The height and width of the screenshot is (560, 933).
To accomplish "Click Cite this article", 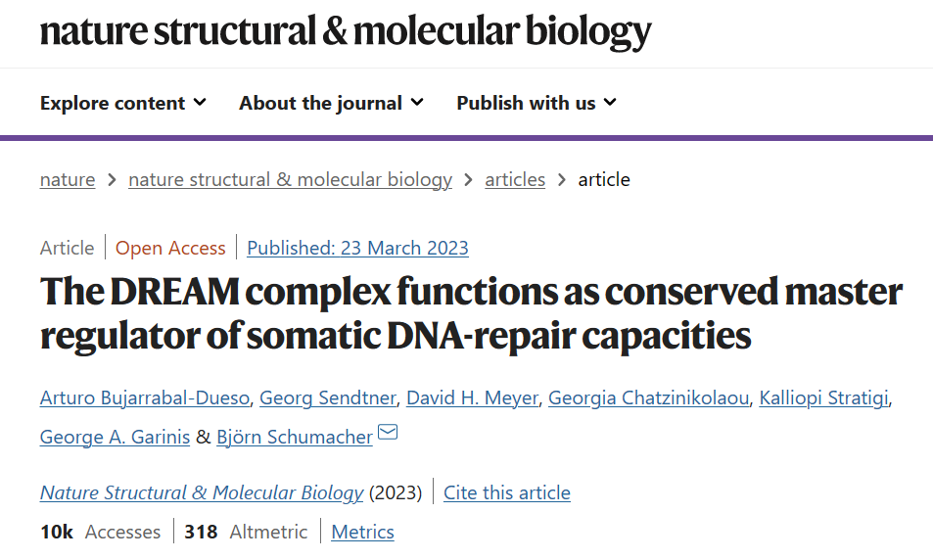I will point(507,492).
